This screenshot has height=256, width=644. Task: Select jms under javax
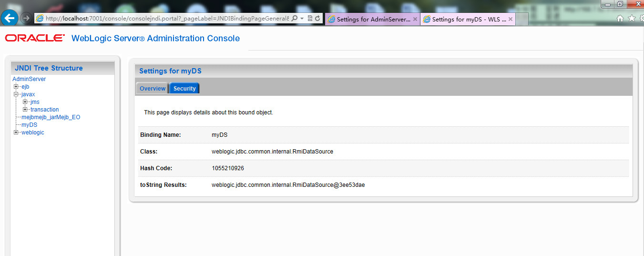[35, 102]
